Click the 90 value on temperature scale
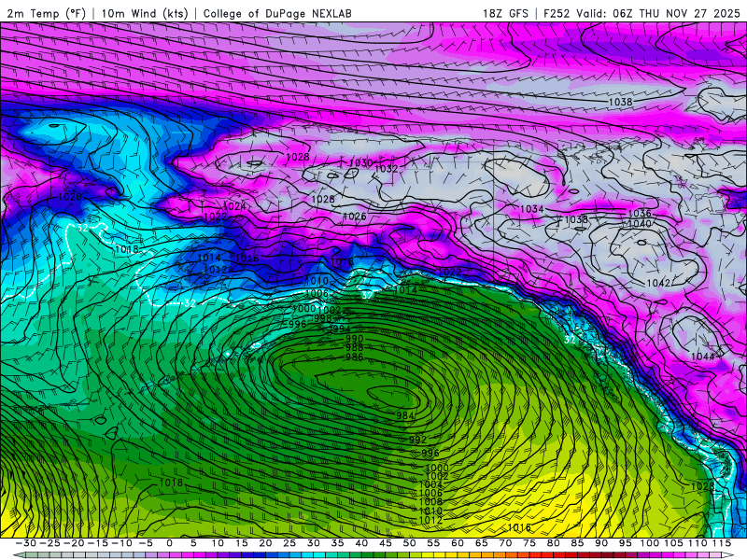Image resolution: width=747 pixels, height=560 pixels. 601,543
